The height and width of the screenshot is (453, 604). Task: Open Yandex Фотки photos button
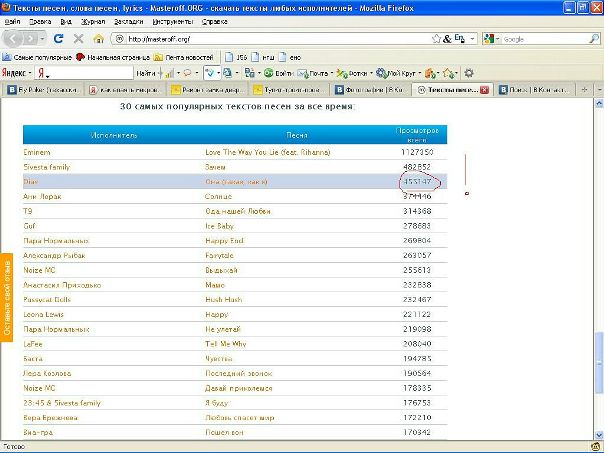352,73
